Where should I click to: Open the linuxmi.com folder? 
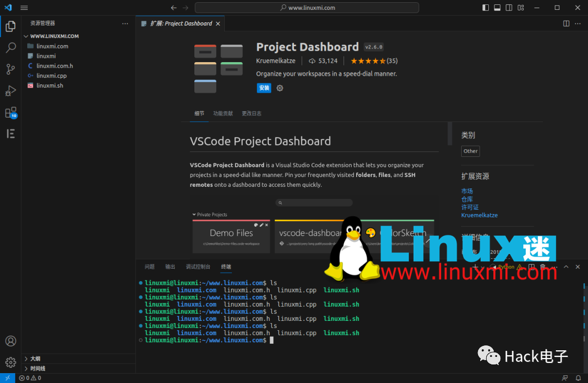click(79, 46)
